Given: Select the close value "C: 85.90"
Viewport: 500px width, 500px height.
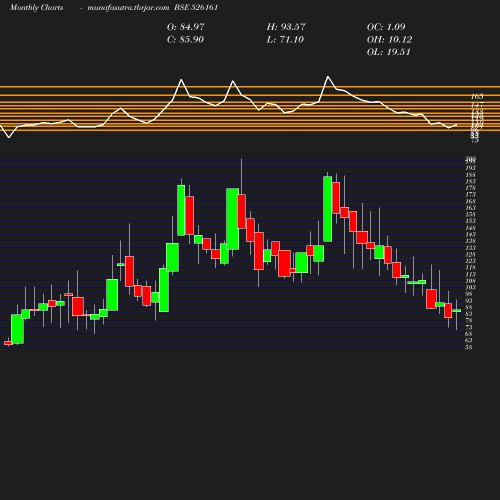Looking at the screenshot, I should 185,40.
